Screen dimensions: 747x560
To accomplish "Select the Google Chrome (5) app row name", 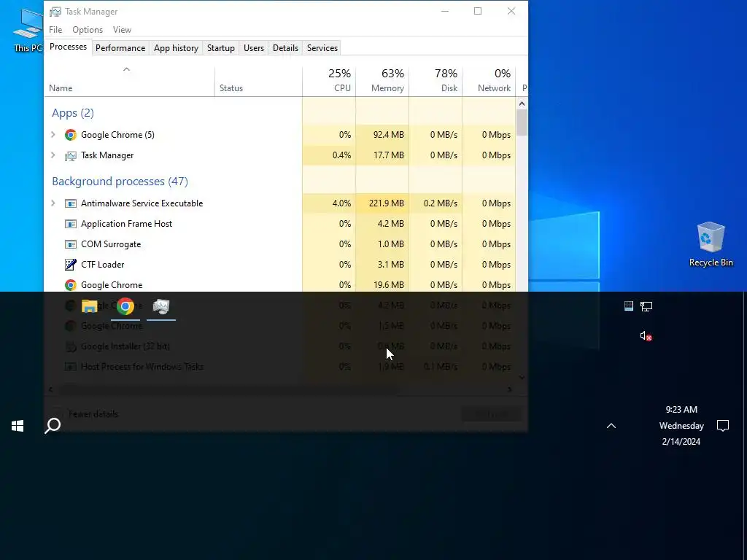I will (117, 135).
